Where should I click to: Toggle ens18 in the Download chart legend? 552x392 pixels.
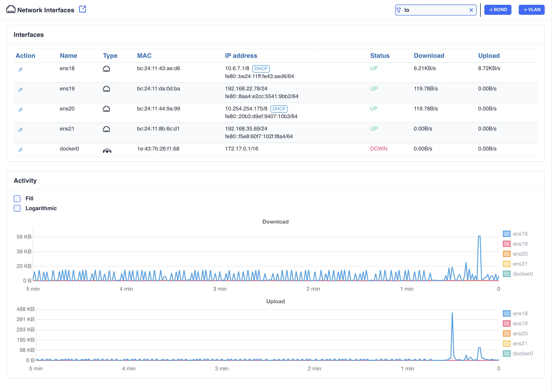(x=515, y=234)
